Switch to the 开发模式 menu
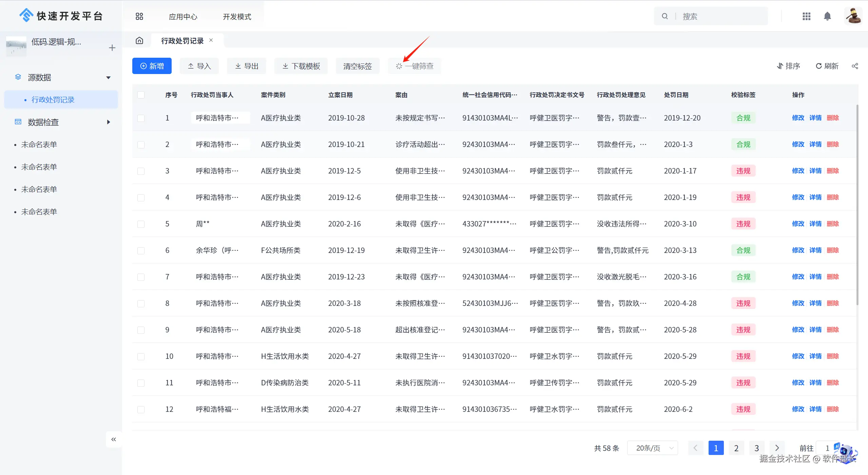This screenshot has height=475, width=868. [x=237, y=17]
